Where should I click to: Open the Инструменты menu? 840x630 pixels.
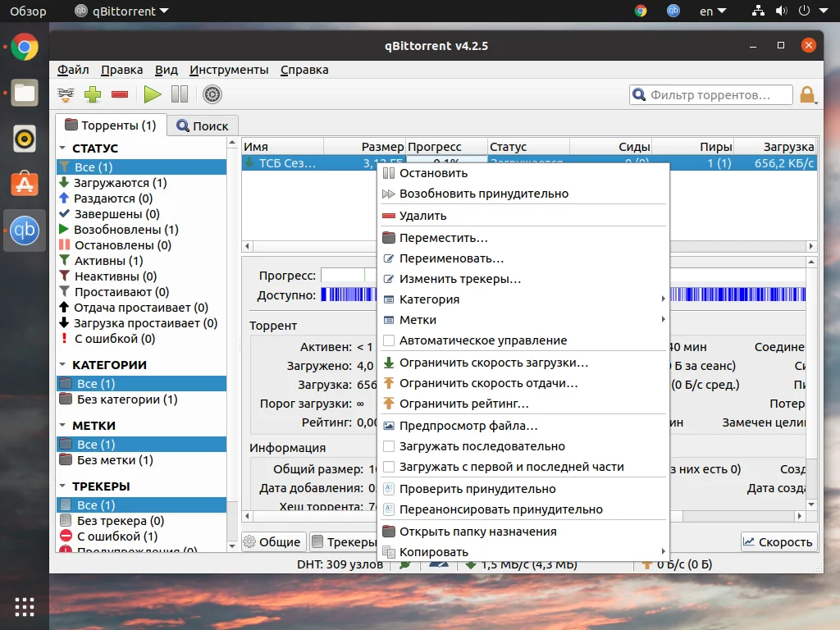click(x=229, y=70)
